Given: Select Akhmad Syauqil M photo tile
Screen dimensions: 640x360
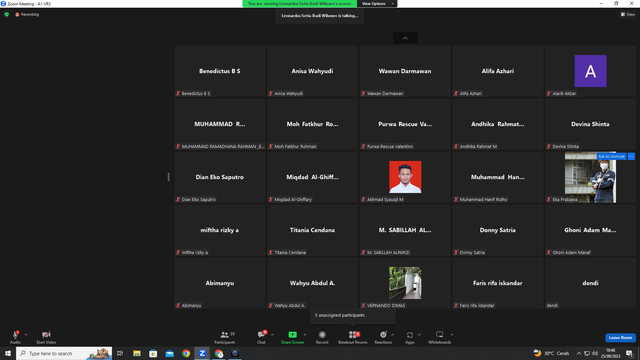Looking at the screenshot, I should tap(405, 177).
